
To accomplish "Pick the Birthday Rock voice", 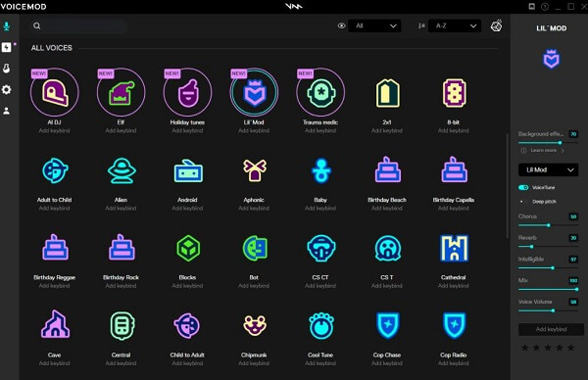I will pos(122,248).
